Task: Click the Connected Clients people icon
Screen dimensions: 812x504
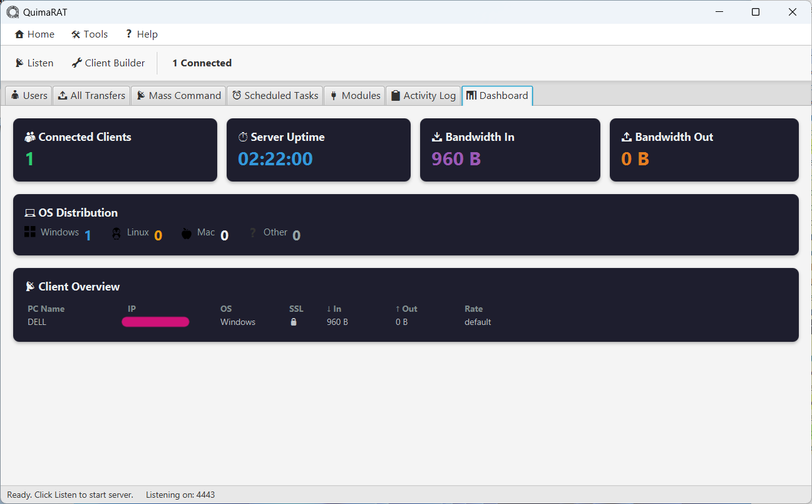Action: [x=29, y=136]
